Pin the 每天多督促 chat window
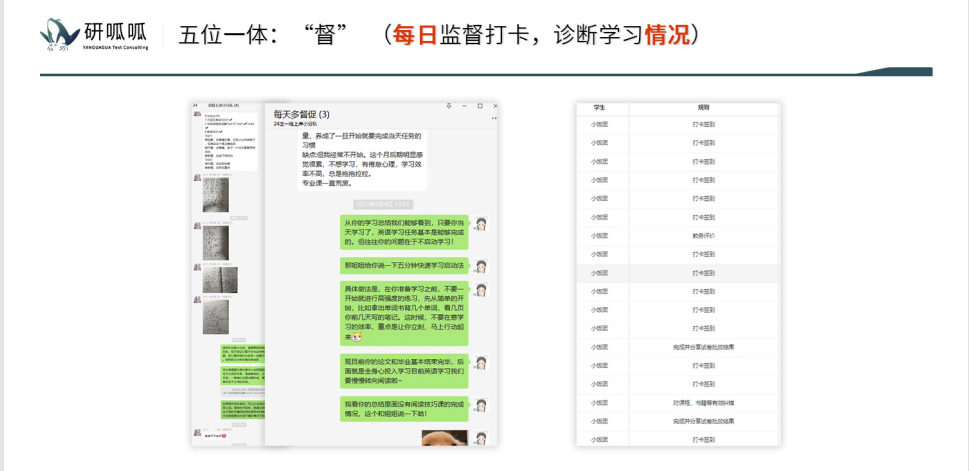The height and width of the screenshot is (471, 969). coord(449,106)
